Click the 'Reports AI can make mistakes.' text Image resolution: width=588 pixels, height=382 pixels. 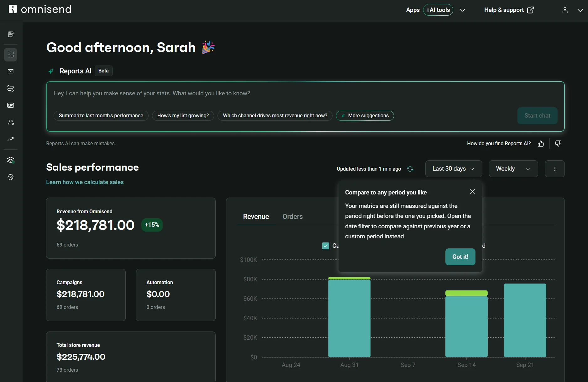(81, 144)
